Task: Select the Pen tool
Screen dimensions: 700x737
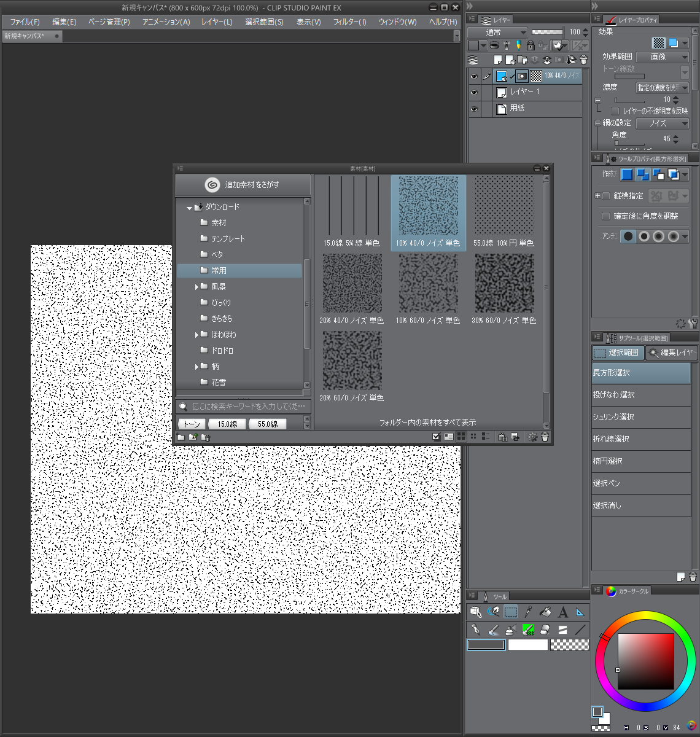Action: click(x=475, y=630)
